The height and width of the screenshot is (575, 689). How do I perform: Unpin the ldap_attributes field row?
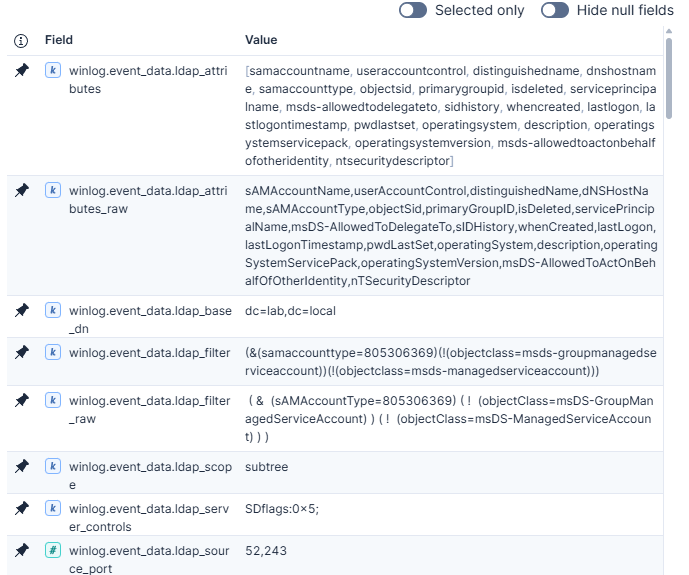coord(22,70)
